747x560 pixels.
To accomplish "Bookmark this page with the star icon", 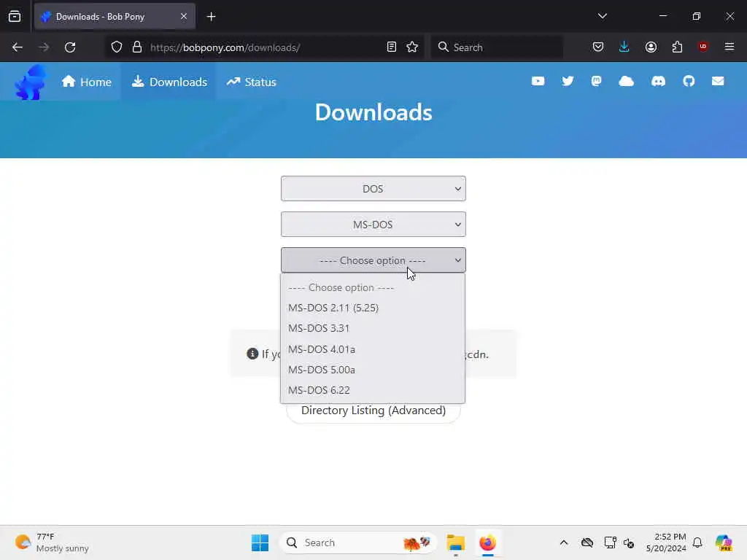I will tap(412, 47).
